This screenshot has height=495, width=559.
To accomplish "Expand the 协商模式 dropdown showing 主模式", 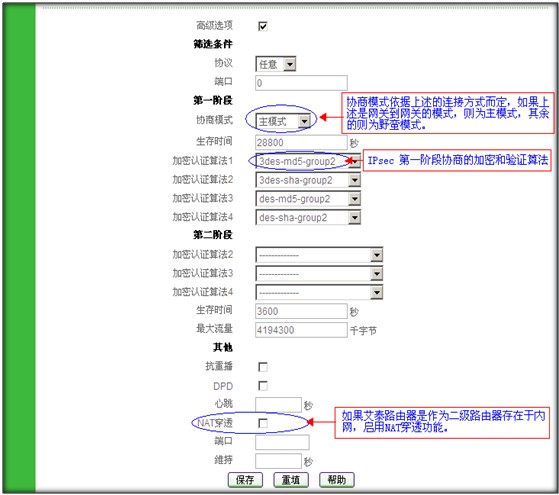I will point(283,121).
